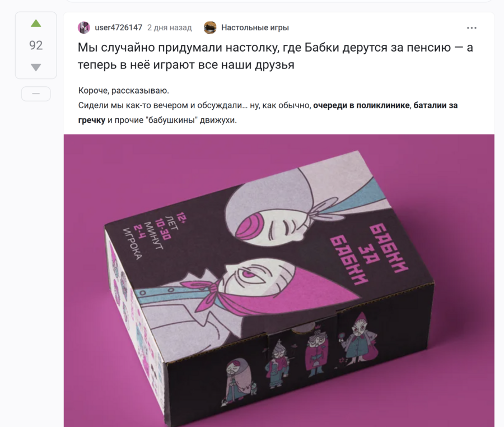Click the post rating number 92
The width and height of the screenshot is (504, 427).
point(36,45)
